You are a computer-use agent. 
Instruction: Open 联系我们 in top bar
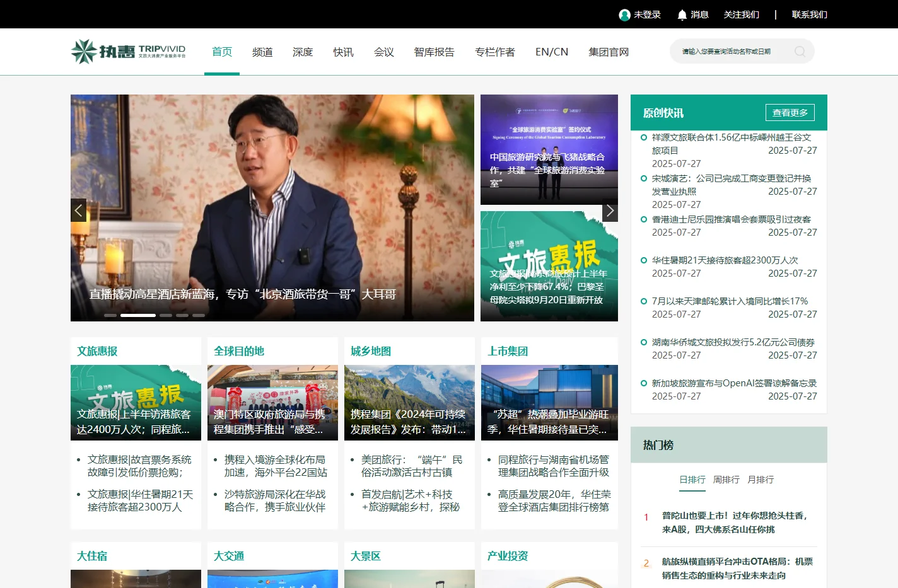pos(810,14)
